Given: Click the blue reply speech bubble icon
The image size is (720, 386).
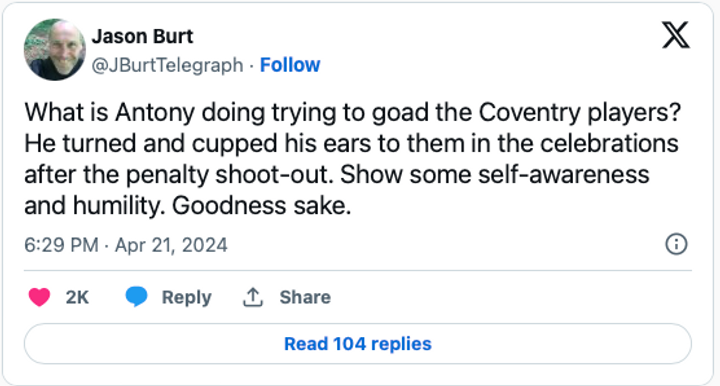Looking at the screenshot, I should click(x=136, y=296).
